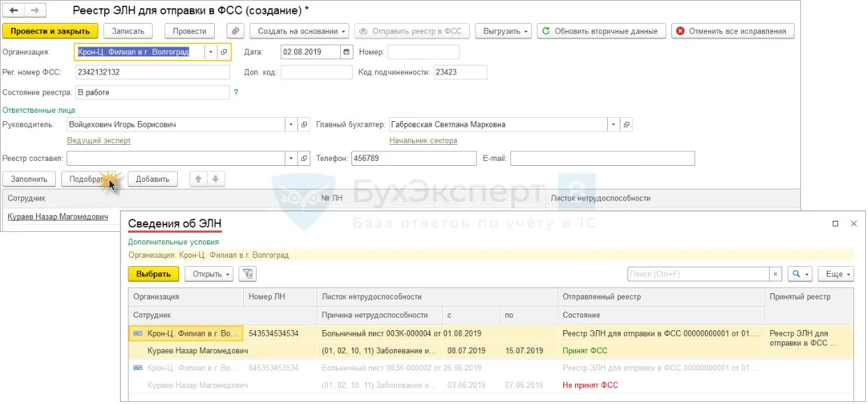Focus the Телефон field with 456789
This screenshot has height=404, width=868.
click(x=414, y=159)
